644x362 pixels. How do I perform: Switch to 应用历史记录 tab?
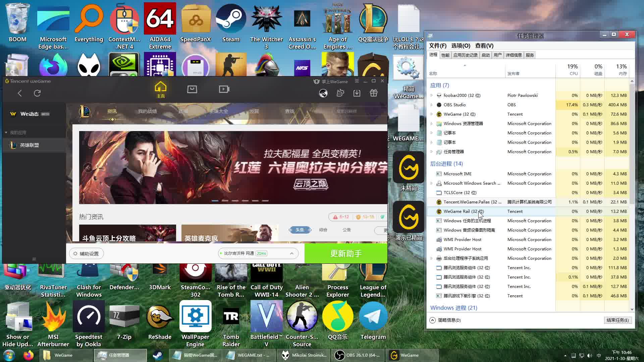[x=465, y=55]
